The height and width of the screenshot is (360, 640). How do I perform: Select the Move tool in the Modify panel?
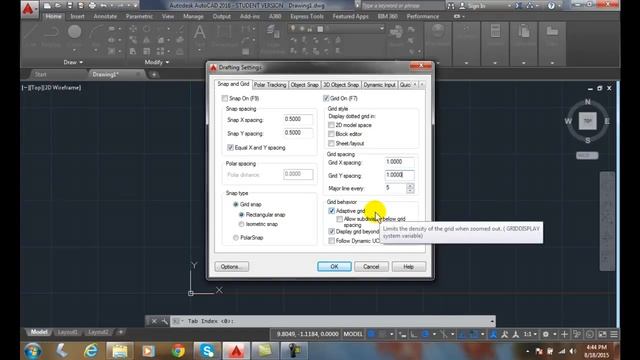(133, 29)
